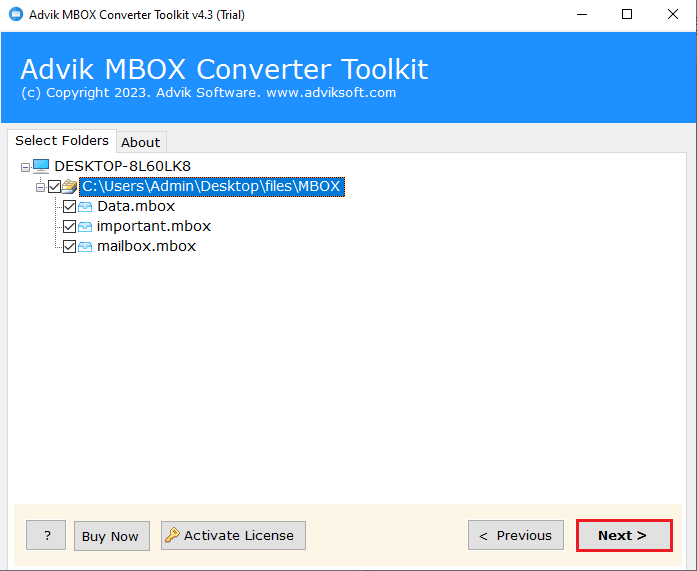Select the DESKTOP-8L60LK8 root node label
697x571 pixels.
pyautogui.click(x=122, y=166)
